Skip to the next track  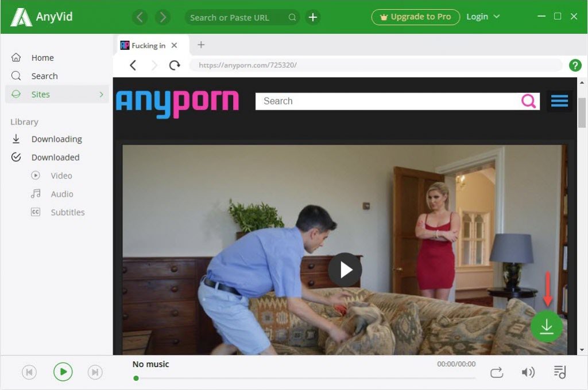point(95,372)
